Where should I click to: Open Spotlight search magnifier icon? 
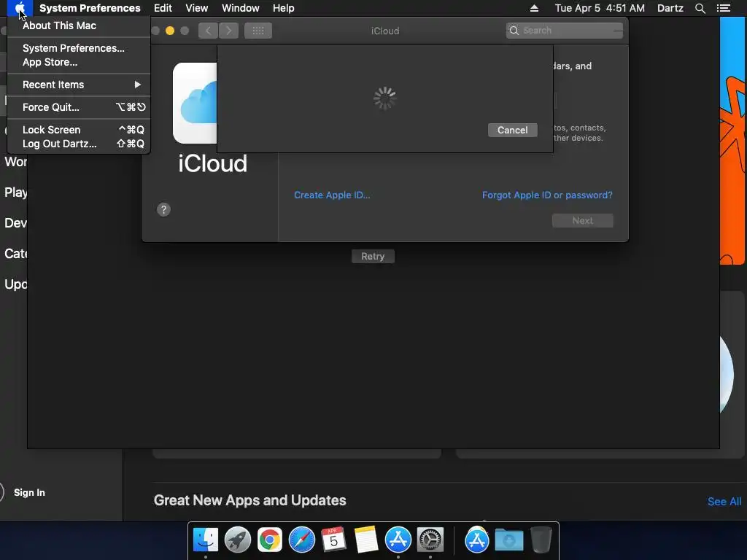pyautogui.click(x=700, y=8)
